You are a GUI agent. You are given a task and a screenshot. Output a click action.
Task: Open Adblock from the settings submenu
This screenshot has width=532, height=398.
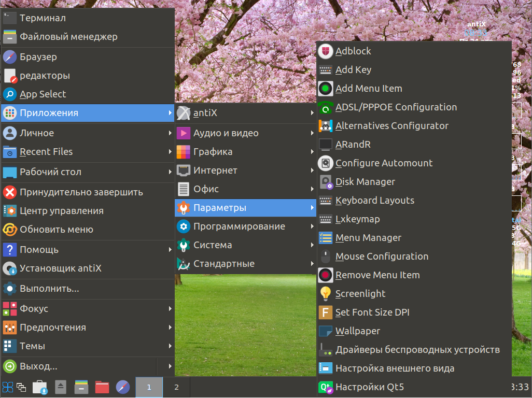(414, 51)
